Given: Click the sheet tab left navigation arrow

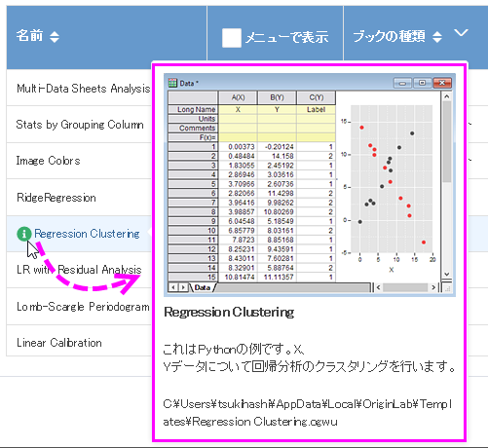Looking at the screenshot, I should click(173, 287).
